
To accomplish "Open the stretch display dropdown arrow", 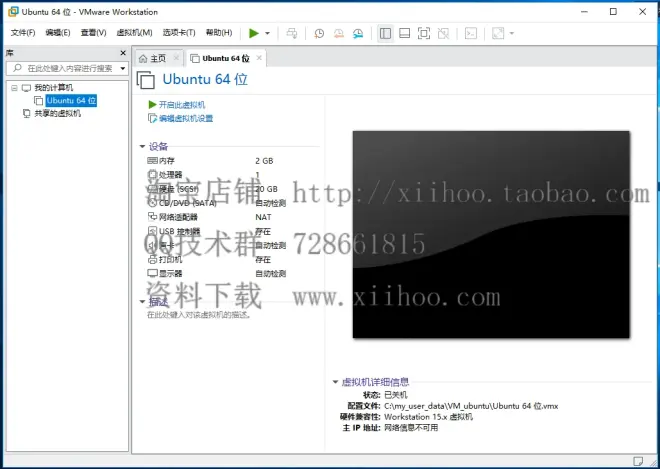I will click(512, 33).
